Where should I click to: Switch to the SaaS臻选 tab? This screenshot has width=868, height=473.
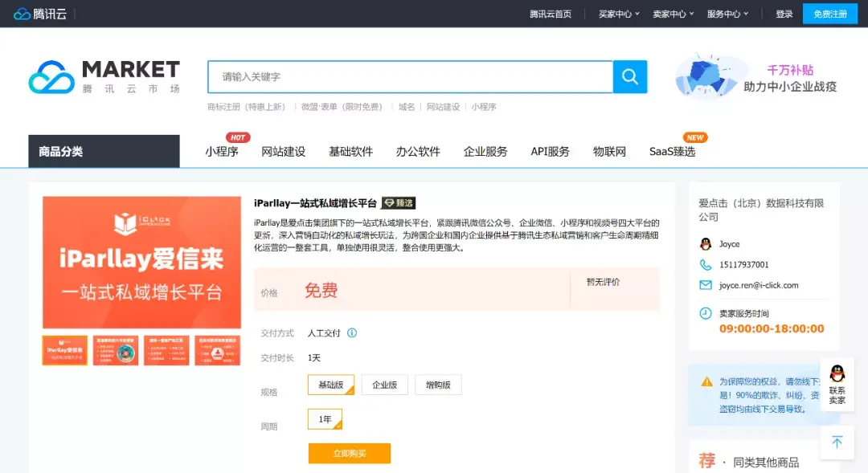pyautogui.click(x=673, y=150)
